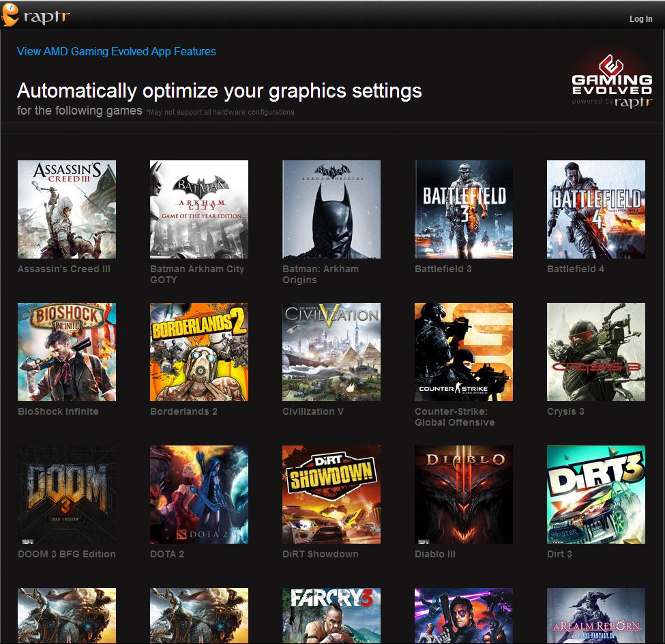The height and width of the screenshot is (644, 665).
Task: Open View AMD Gaming Evolved App Features
Action: pos(116,51)
